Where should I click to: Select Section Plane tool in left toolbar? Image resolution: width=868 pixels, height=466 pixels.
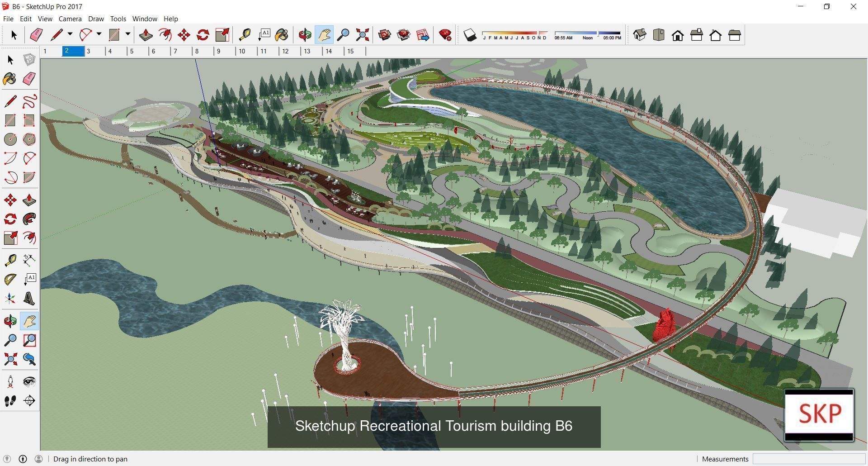(29, 401)
